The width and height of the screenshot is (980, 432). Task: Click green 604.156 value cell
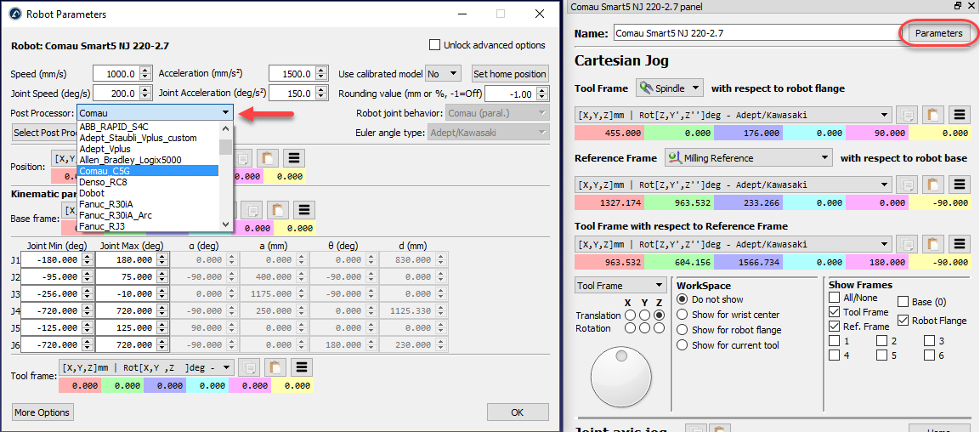point(678,263)
